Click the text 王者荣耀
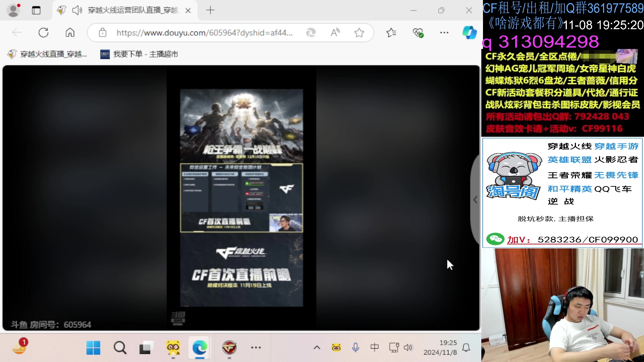 (x=570, y=175)
